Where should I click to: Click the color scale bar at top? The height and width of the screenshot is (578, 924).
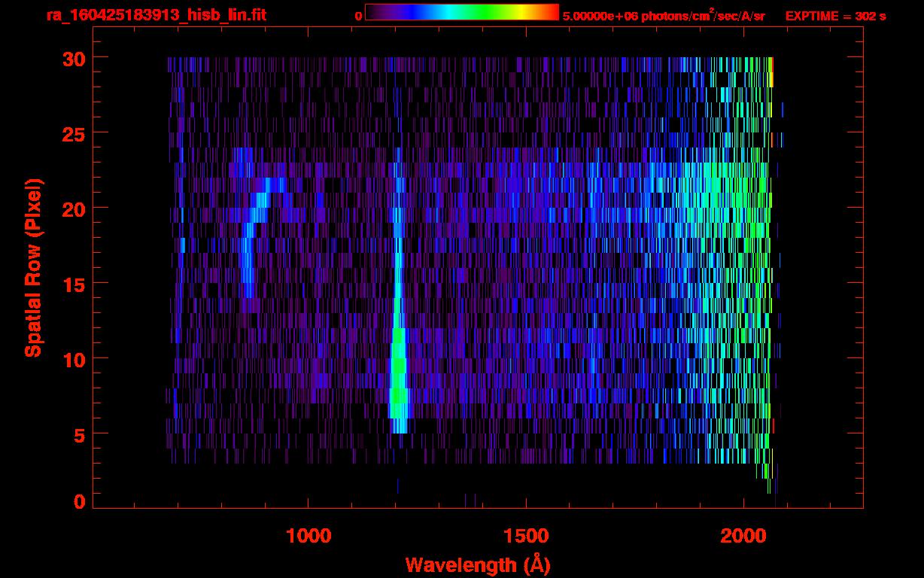coord(461,12)
